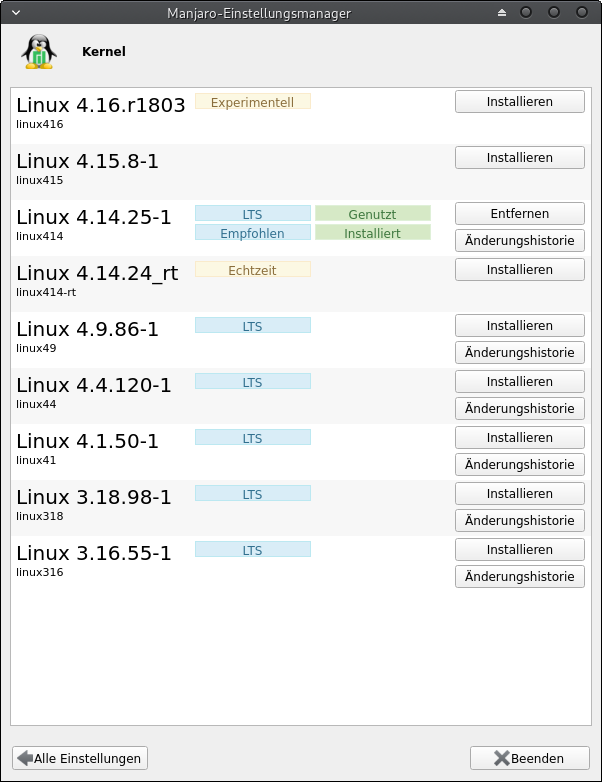Open the window menu arrow in title bar
The height and width of the screenshot is (782, 602).
click(14, 12)
